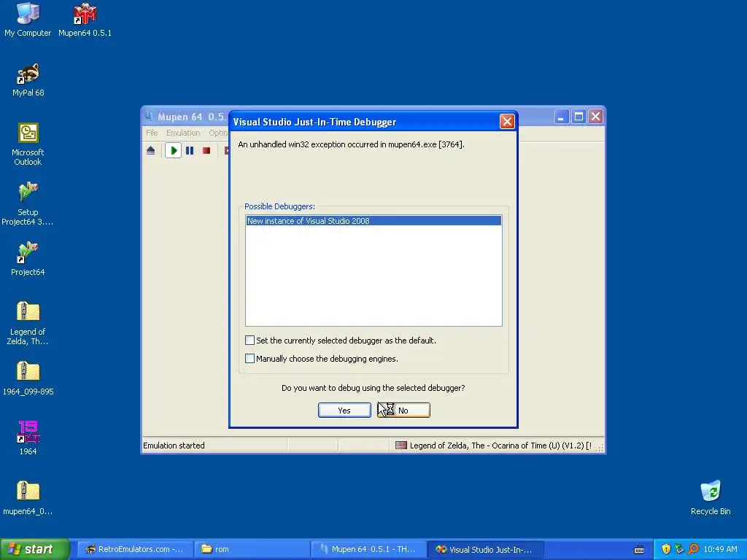Click the 10:49 AM system clock
The image size is (747, 560).
(x=720, y=549)
